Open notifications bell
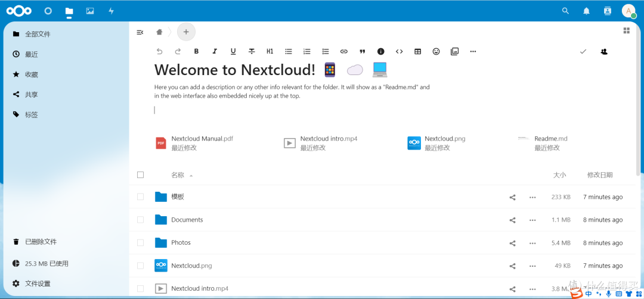The width and height of the screenshot is (644, 299). 587,11
